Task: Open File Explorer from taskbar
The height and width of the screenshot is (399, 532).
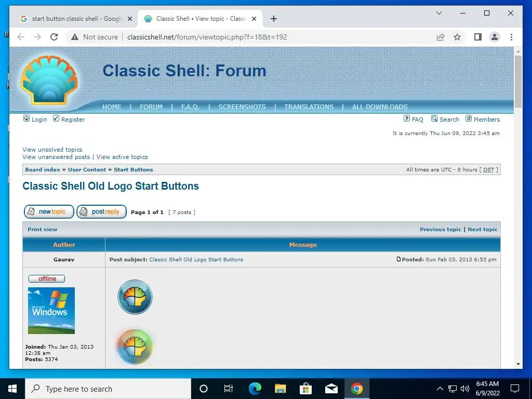Action: [x=280, y=389]
